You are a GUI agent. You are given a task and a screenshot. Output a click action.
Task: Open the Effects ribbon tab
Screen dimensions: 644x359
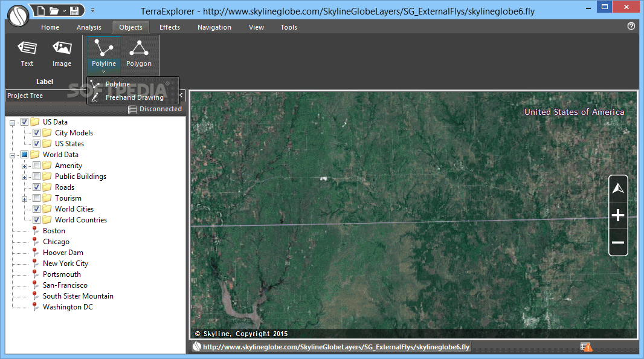coord(170,27)
